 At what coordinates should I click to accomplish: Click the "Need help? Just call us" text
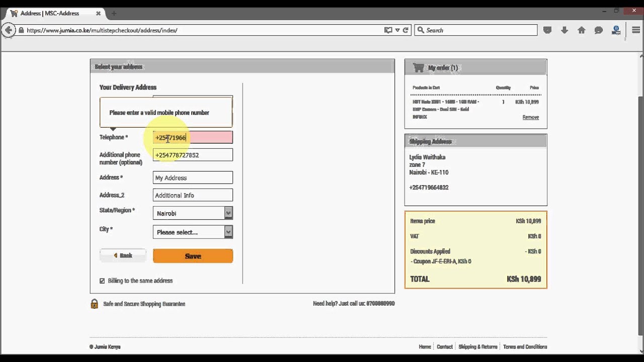[x=354, y=304]
